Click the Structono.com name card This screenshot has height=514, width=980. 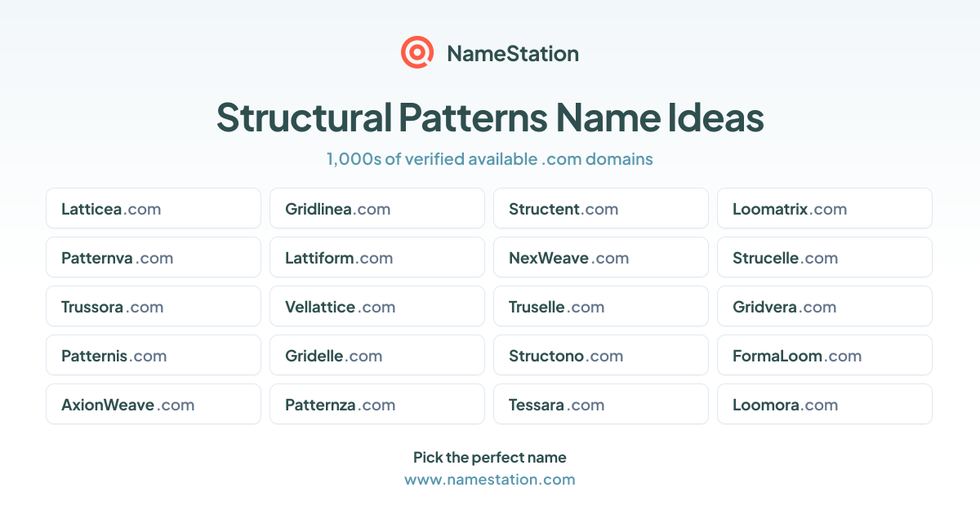pyautogui.click(x=601, y=355)
